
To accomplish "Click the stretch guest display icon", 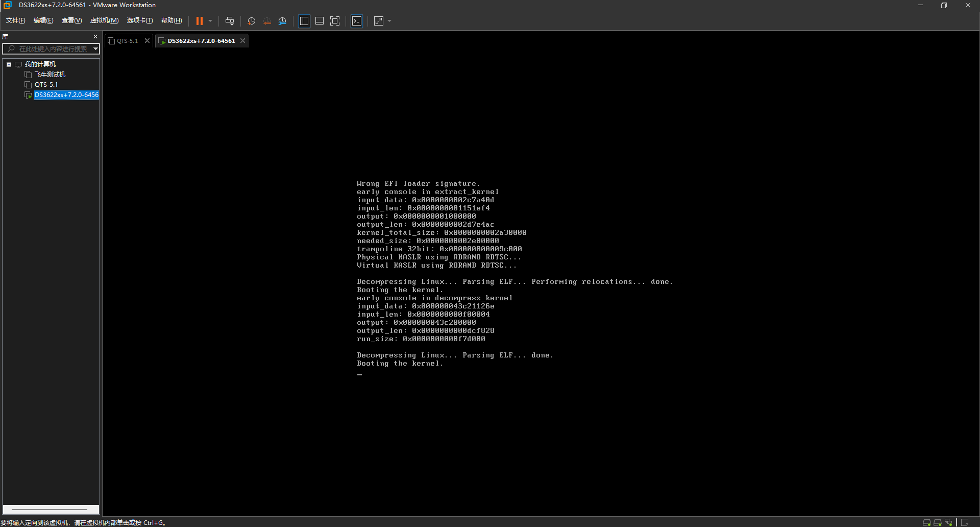I will (x=379, y=21).
